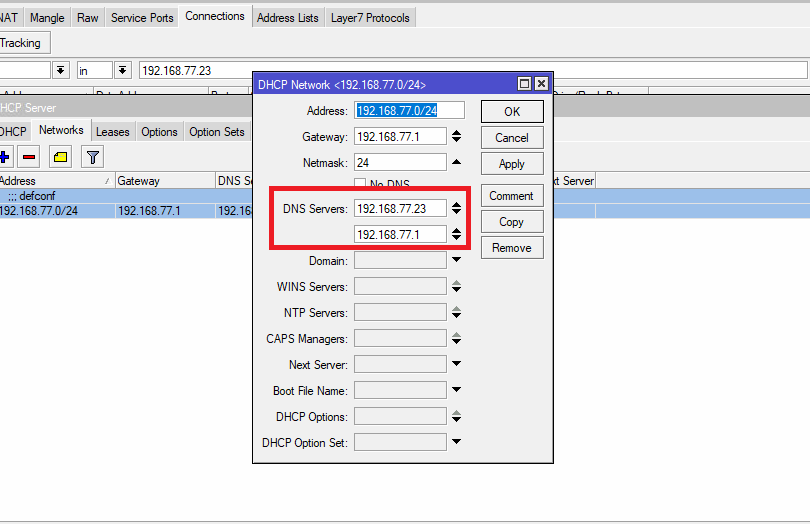
Task: Collapse the Netmask field with up arrow
Action: [x=456, y=162]
